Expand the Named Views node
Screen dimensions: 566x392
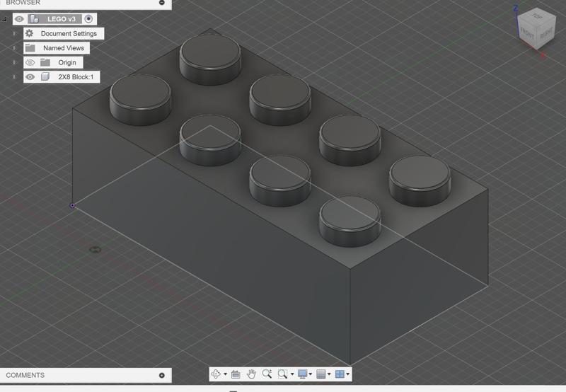point(14,48)
